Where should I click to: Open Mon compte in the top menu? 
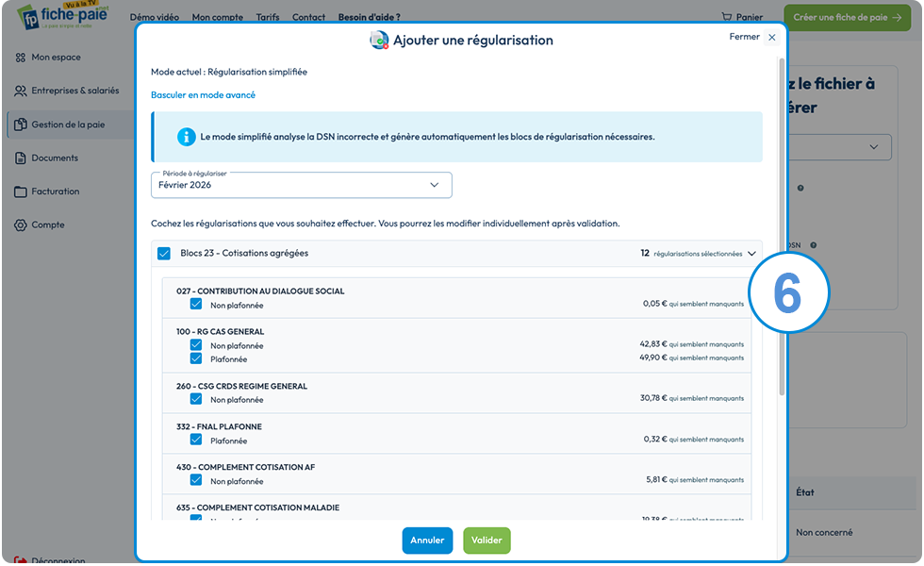click(x=218, y=17)
